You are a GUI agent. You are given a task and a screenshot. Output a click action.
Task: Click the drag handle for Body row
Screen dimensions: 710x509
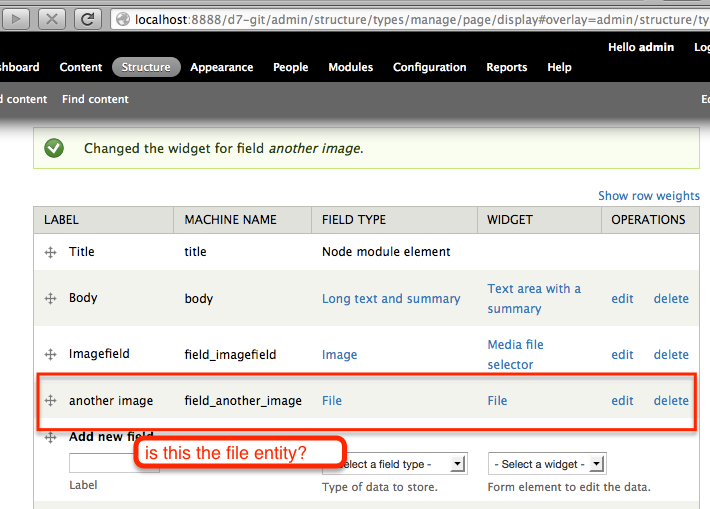click(50, 298)
